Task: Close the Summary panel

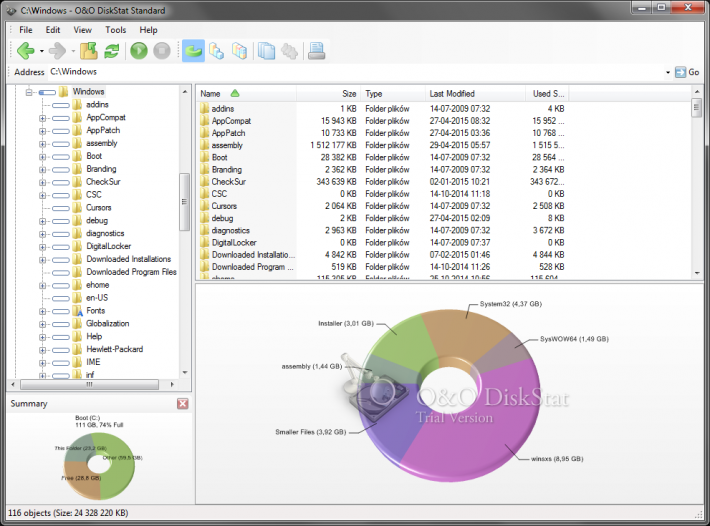Action: [x=182, y=404]
